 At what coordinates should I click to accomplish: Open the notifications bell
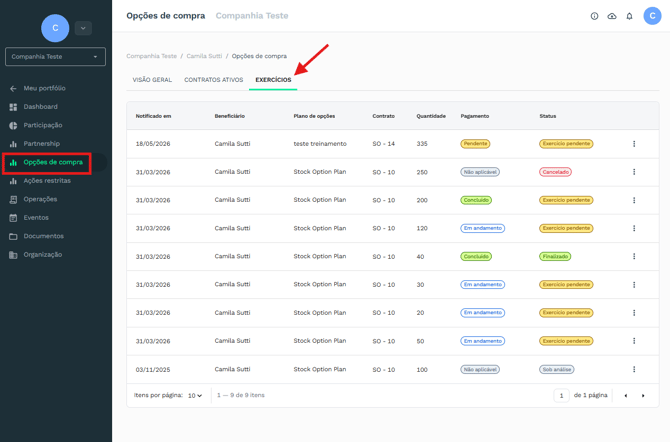coord(629,16)
